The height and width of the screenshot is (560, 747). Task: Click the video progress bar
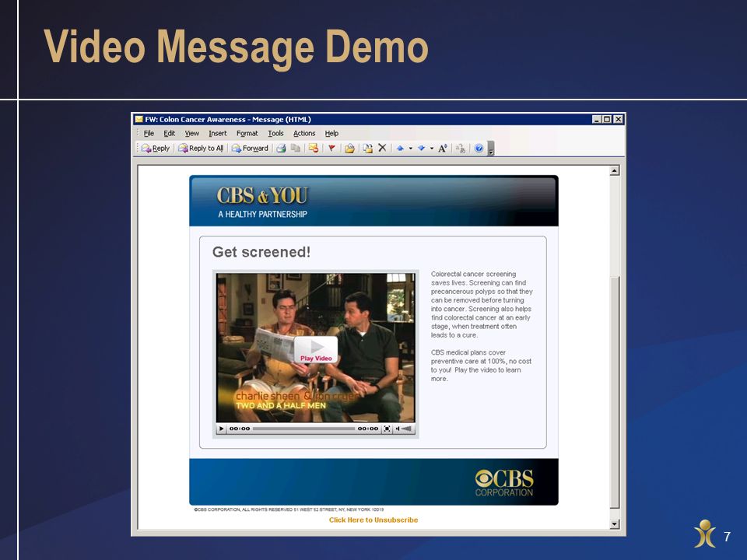303,429
